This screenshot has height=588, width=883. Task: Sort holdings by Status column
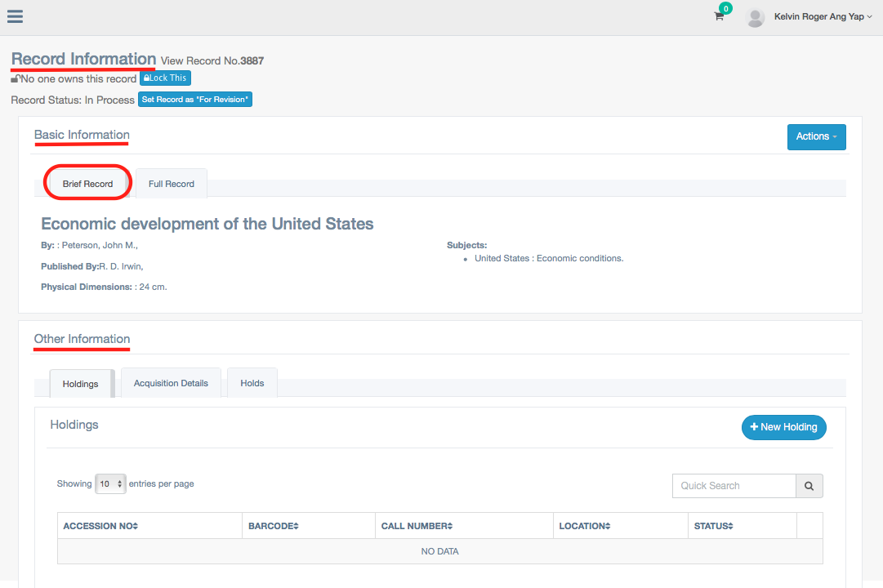click(714, 526)
